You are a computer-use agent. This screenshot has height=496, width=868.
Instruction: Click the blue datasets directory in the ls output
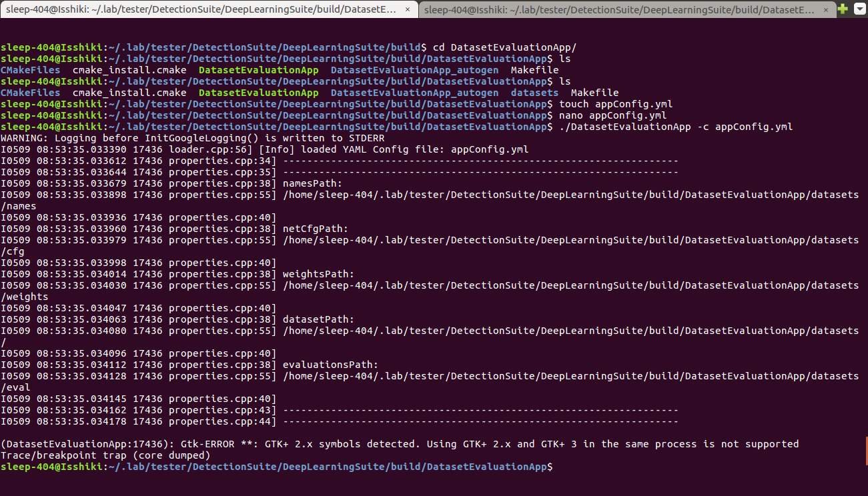pyautogui.click(x=533, y=92)
